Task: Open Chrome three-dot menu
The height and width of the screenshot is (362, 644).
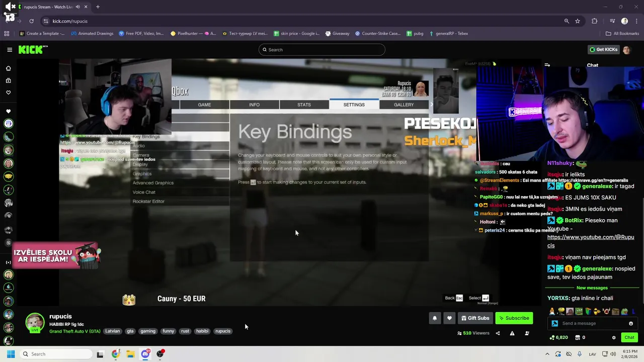Action: point(636,21)
